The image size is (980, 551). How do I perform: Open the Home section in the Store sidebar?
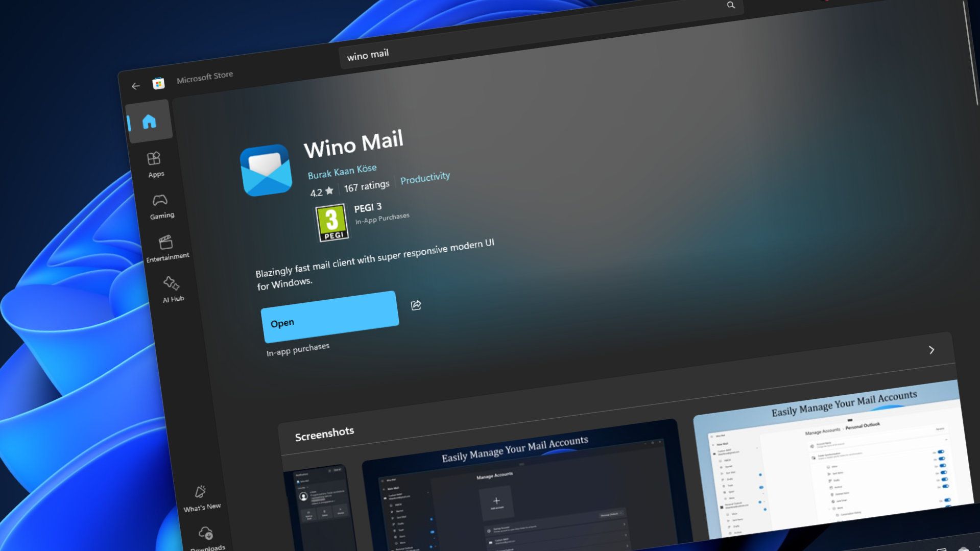(150, 121)
